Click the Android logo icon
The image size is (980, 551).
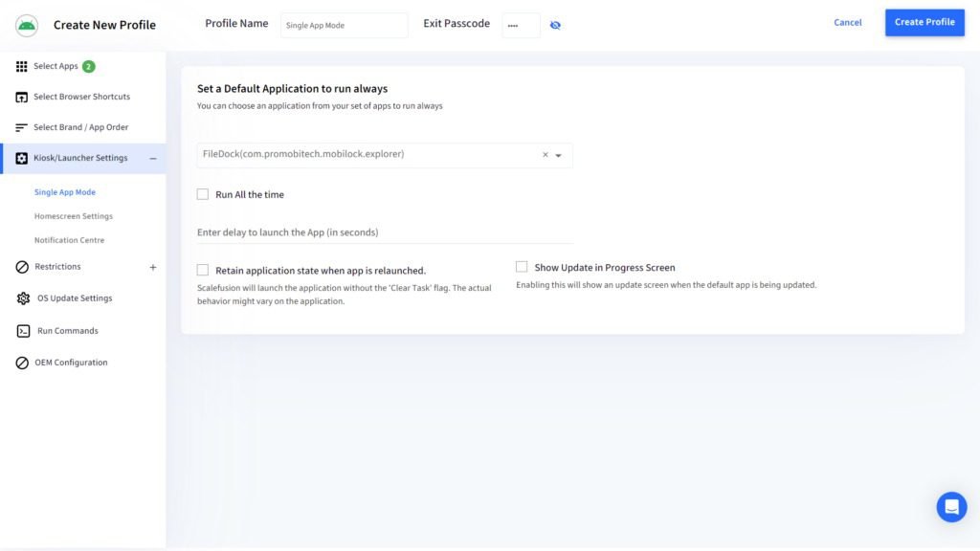point(26,24)
